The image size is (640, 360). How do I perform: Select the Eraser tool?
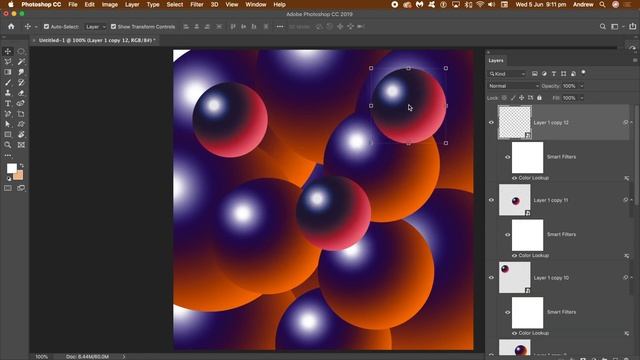click(x=21, y=93)
